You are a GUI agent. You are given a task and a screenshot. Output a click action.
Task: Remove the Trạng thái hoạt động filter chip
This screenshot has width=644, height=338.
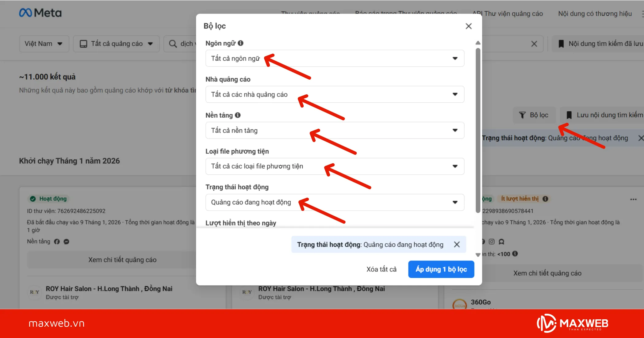[457, 245]
